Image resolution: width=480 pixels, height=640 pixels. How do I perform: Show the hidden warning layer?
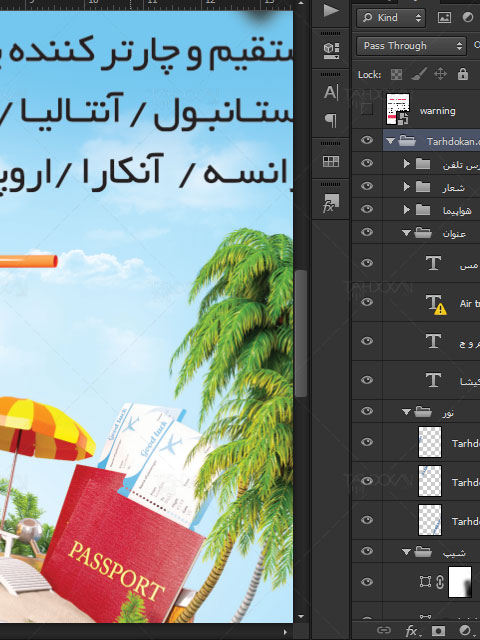367,109
